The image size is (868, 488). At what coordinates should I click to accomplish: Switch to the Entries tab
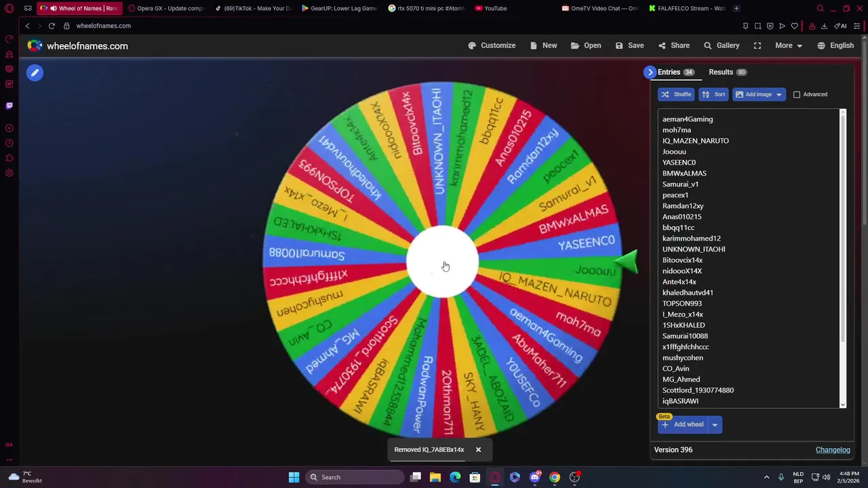pyautogui.click(x=675, y=72)
